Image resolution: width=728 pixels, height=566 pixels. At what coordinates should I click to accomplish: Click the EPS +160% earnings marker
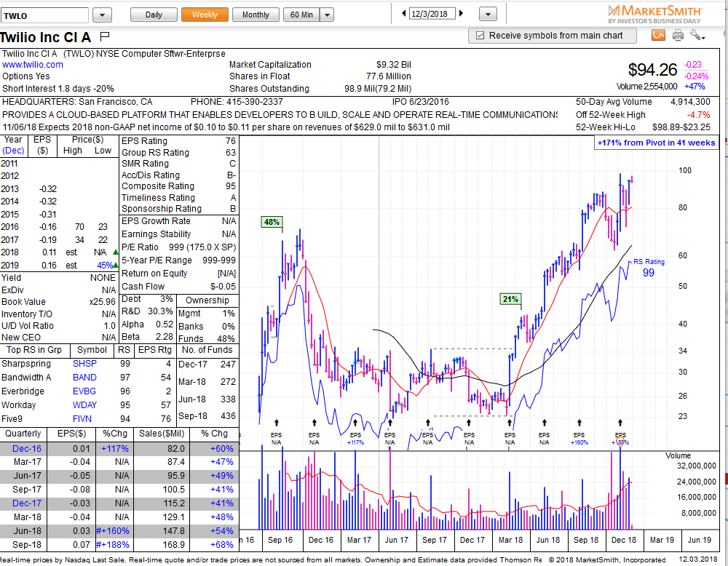(579, 439)
